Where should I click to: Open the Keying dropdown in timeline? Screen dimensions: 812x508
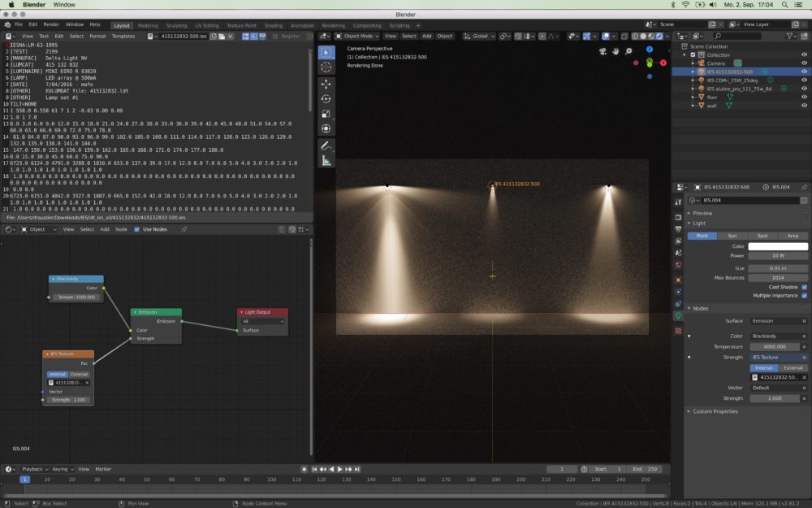pyautogui.click(x=63, y=469)
